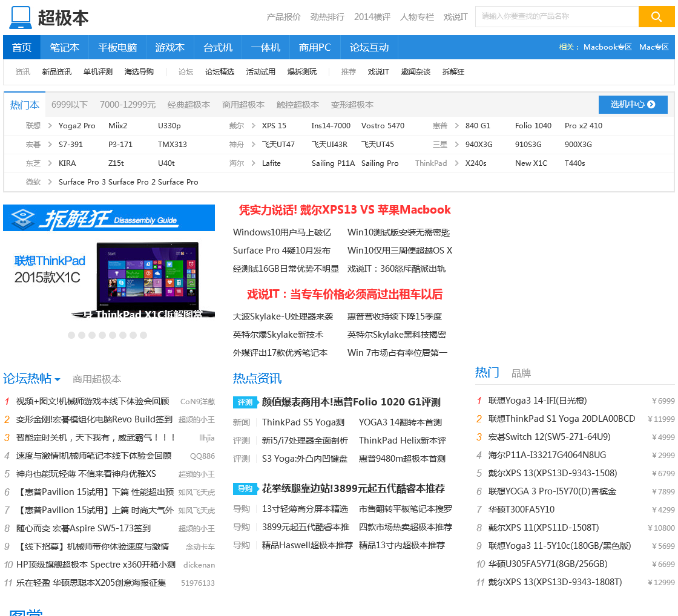
Task: Open the 戴尔XPS13 VS 苹果Macbook headline
Action: [x=345, y=210]
